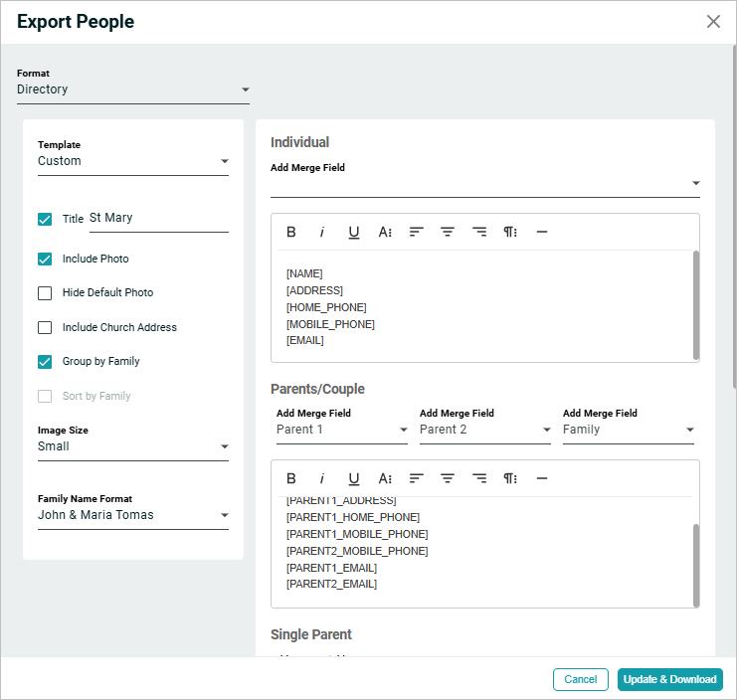Screen dimensions: 737x700
Task: Insert horizontal line in Individual editor
Action: (x=542, y=232)
